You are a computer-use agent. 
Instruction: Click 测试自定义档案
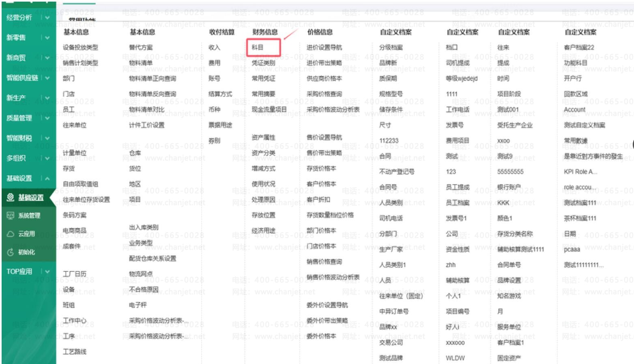click(x=584, y=125)
